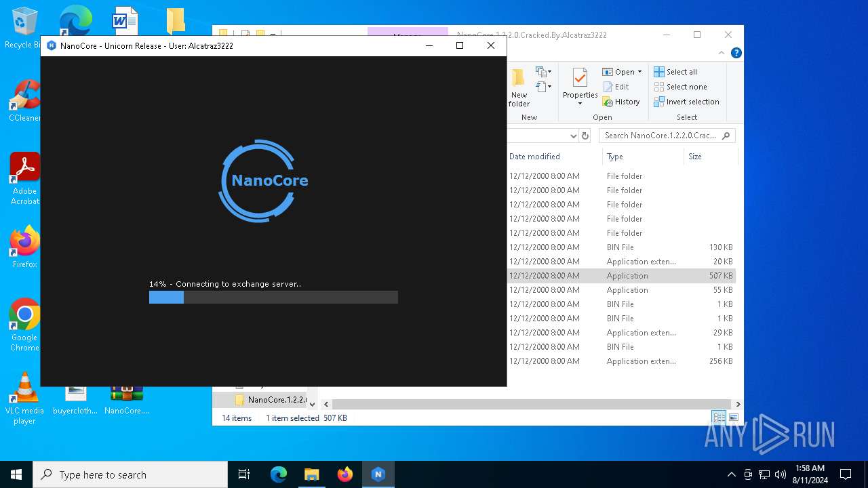
Task: Click Select none in ribbon
Action: 680,87
